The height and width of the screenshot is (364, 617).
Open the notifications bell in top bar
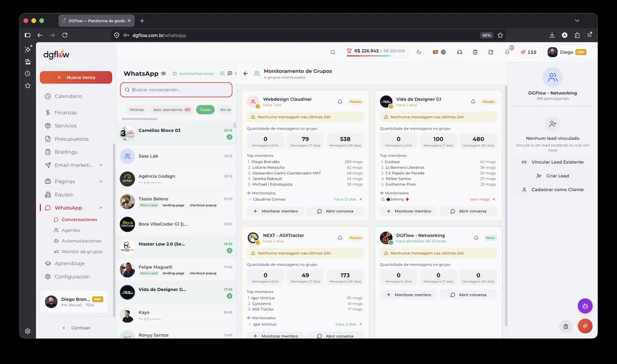click(507, 52)
